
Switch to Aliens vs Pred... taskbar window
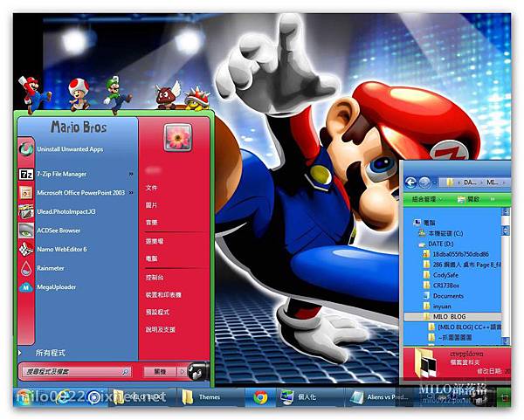pyautogui.click(x=380, y=397)
